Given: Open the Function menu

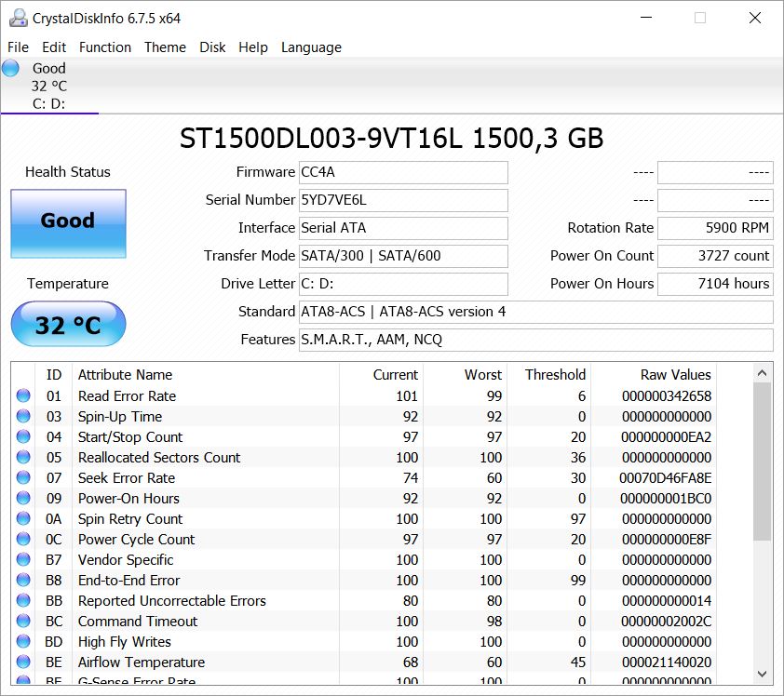Looking at the screenshot, I should click(x=105, y=47).
